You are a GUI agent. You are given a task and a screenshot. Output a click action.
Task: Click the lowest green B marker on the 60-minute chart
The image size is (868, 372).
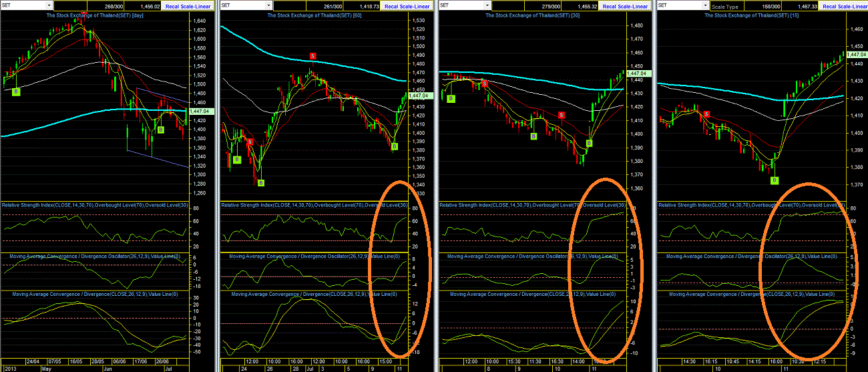tap(261, 182)
